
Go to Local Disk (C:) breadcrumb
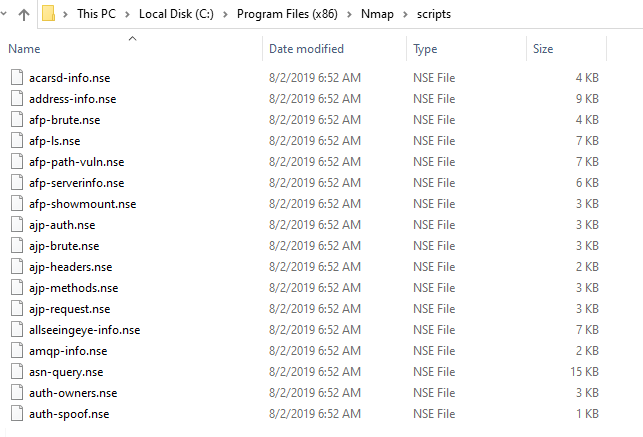176,14
